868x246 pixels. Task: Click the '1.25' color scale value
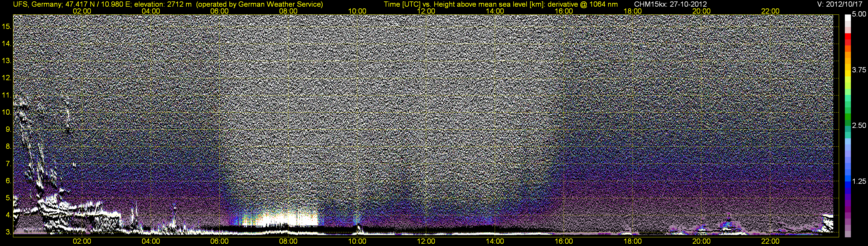859,181
